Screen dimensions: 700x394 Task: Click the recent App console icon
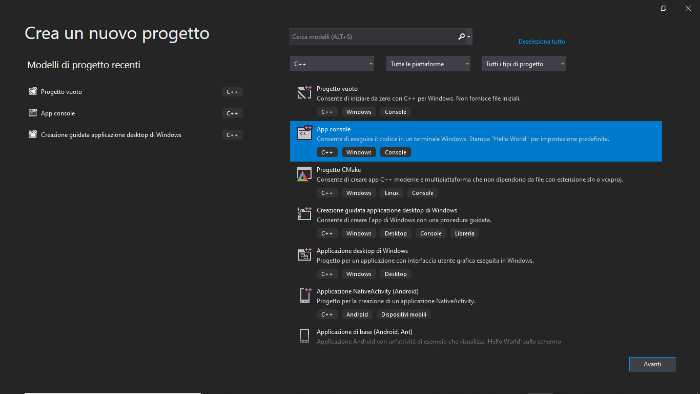coord(33,113)
